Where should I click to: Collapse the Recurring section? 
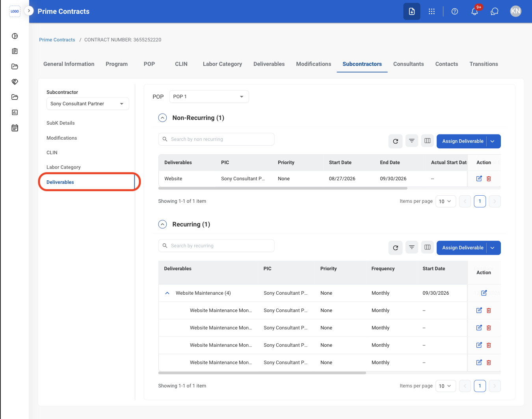tap(162, 224)
